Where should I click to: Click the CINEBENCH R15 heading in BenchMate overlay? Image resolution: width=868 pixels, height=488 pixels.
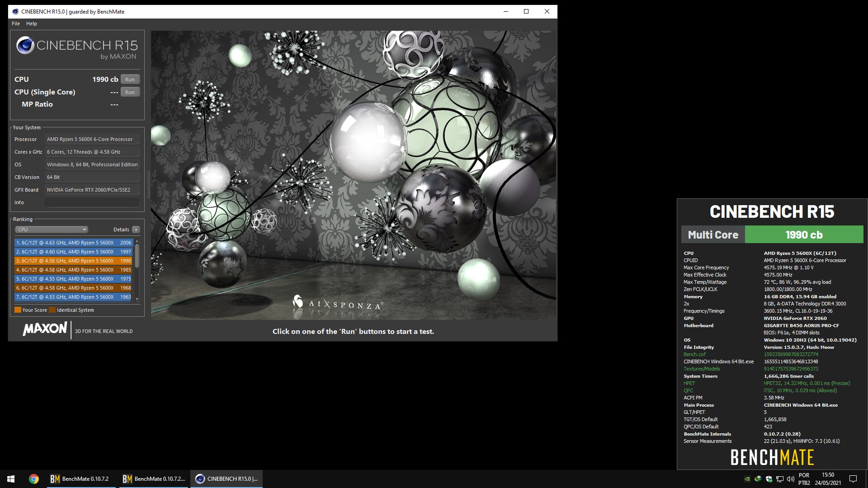pyautogui.click(x=772, y=211)
